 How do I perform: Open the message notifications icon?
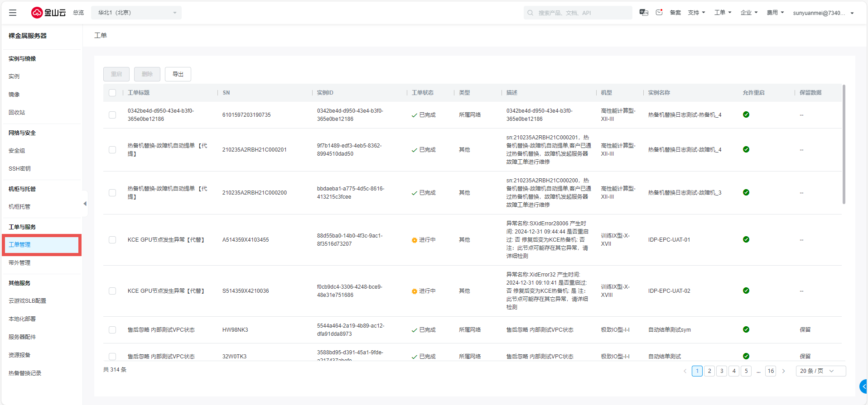[659, 13]
